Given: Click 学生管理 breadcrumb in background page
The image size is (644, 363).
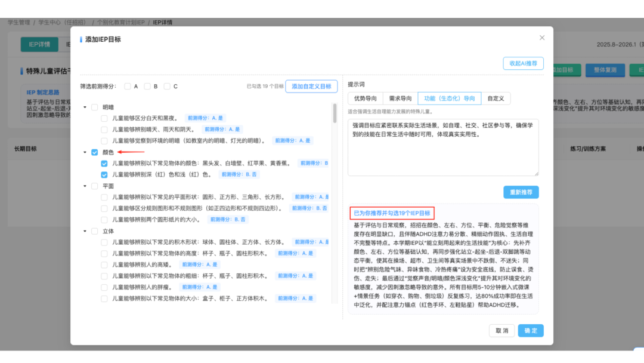Looking at the screenshot, I should click(19, 22).
